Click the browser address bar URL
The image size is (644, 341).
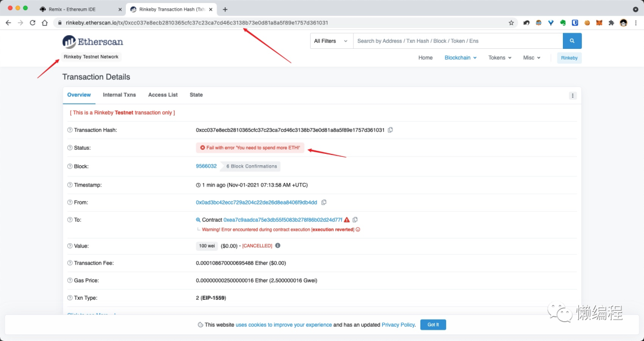197,23
